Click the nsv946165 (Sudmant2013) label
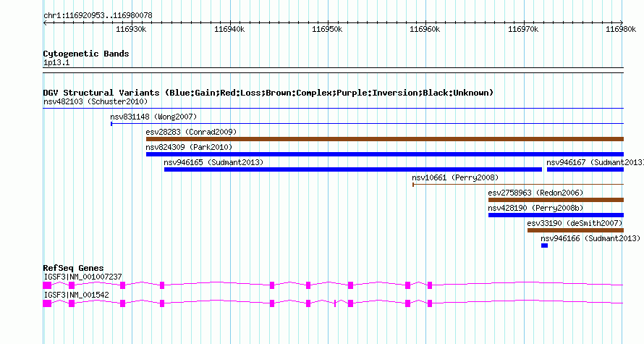The image size is (644, 344). [213, 162]
